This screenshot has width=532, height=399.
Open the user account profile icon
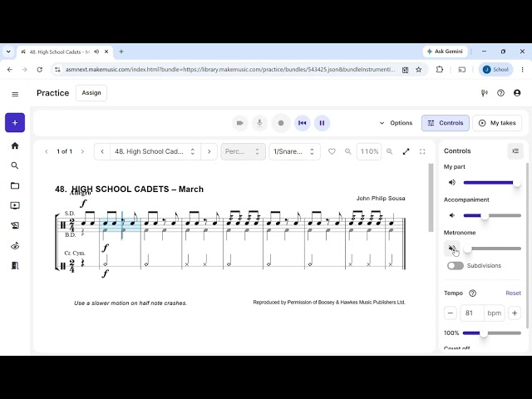click(517, 93)
